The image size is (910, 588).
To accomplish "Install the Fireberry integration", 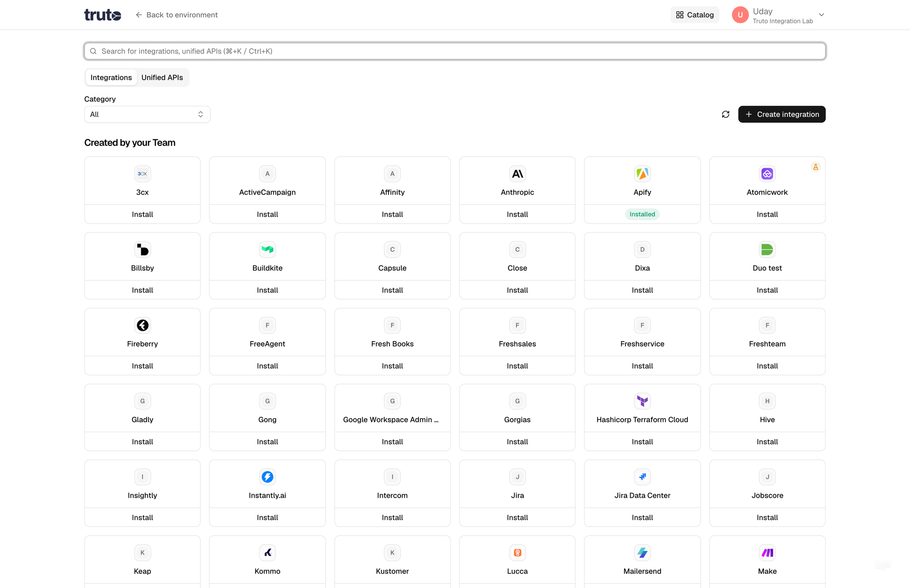I will (143, 366).
